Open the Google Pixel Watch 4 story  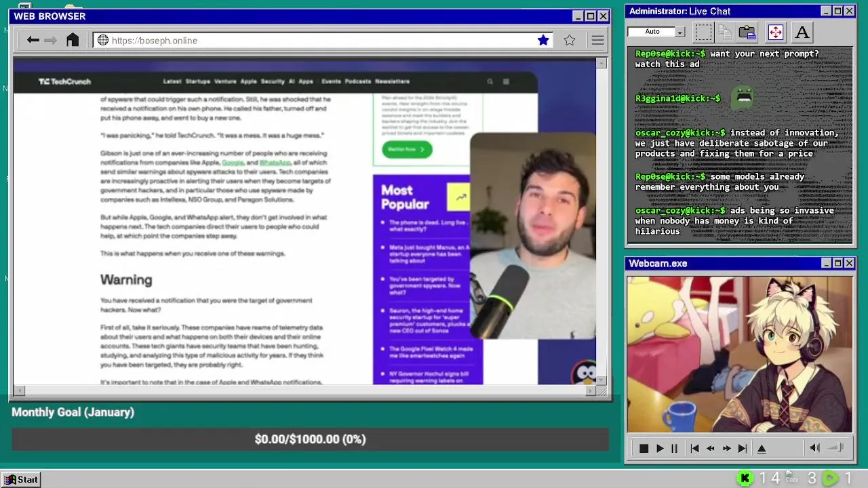[431, 352]
